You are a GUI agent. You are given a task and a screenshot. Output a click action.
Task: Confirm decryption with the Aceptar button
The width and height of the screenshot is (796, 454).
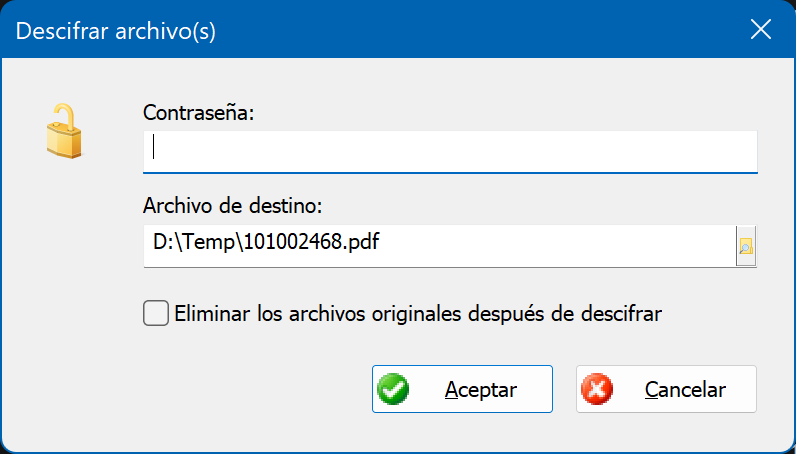462,389
